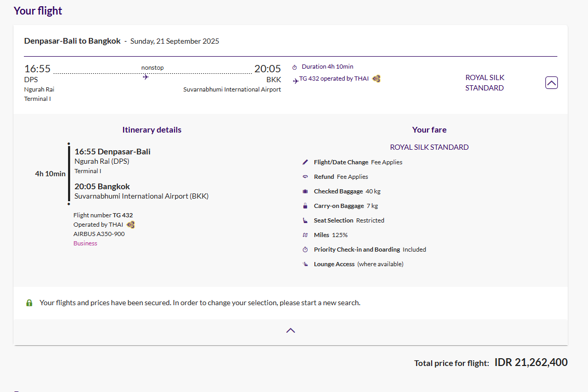Viewport: 588px width, 392px height.
Task: Click the ROYAL SILK STANDARD label in the summary row
Action: (484, 83)
